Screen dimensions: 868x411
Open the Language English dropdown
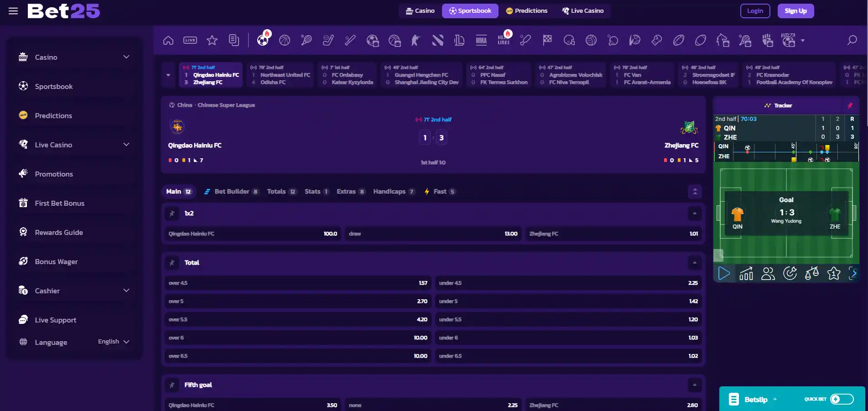pos(114,342)
